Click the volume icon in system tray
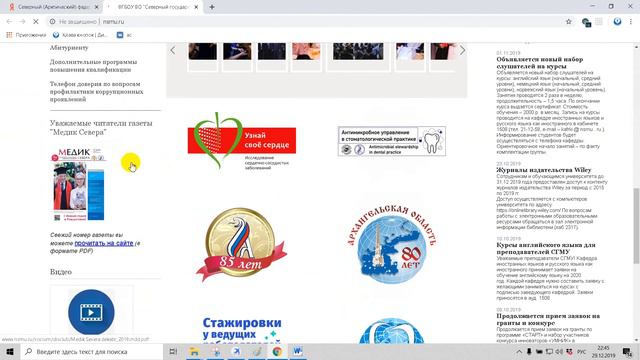The height and width of the screenshot is (360, 640). coord(559,351)
